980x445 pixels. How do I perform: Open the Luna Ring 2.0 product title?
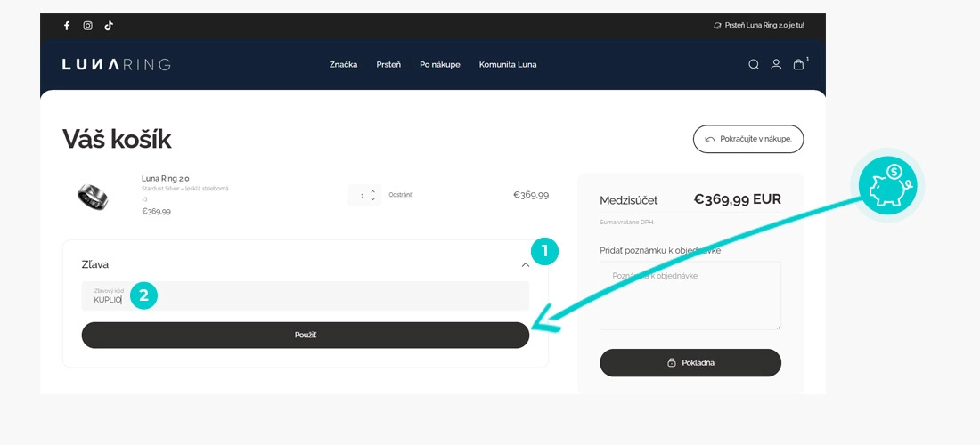tap(166, 178)
